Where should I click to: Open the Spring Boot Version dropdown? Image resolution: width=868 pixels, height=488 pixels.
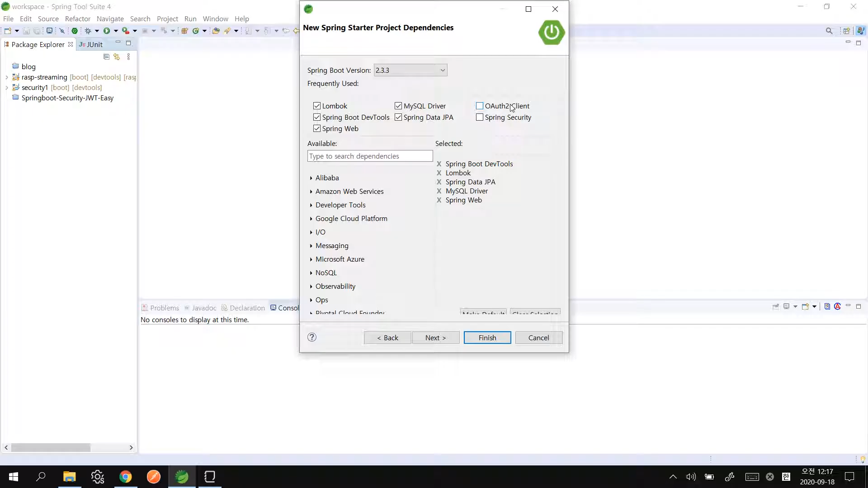[x=443, y=70]
